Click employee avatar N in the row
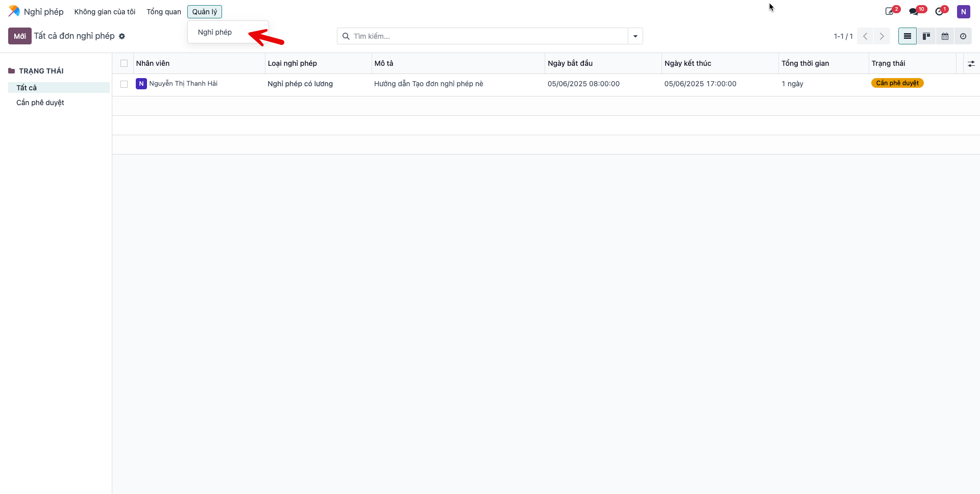Image resolution: width=980 pixels, height=494 pixels. click(141, 84)
